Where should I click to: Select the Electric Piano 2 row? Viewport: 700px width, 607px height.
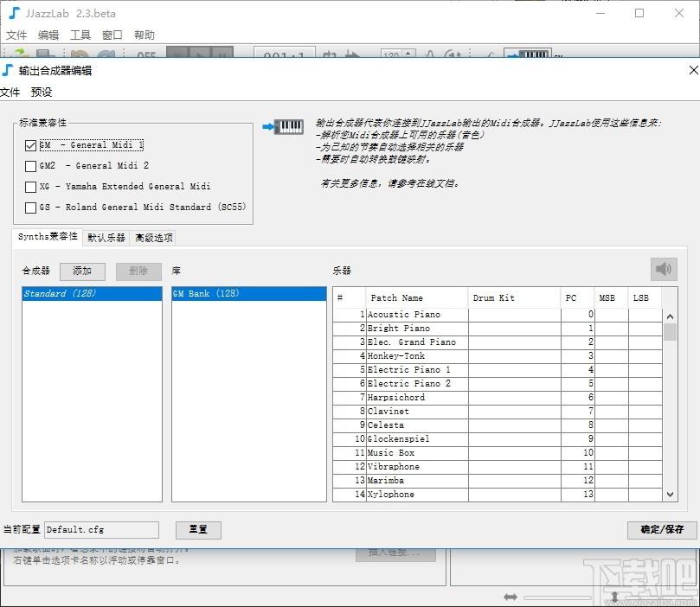tap(498, 384)
